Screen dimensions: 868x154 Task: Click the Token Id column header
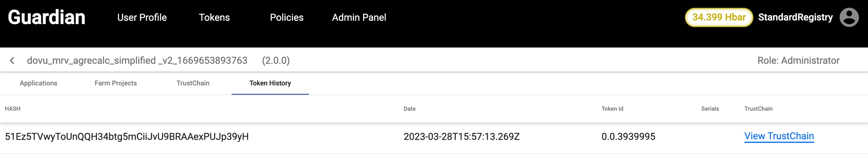point(612,109)
